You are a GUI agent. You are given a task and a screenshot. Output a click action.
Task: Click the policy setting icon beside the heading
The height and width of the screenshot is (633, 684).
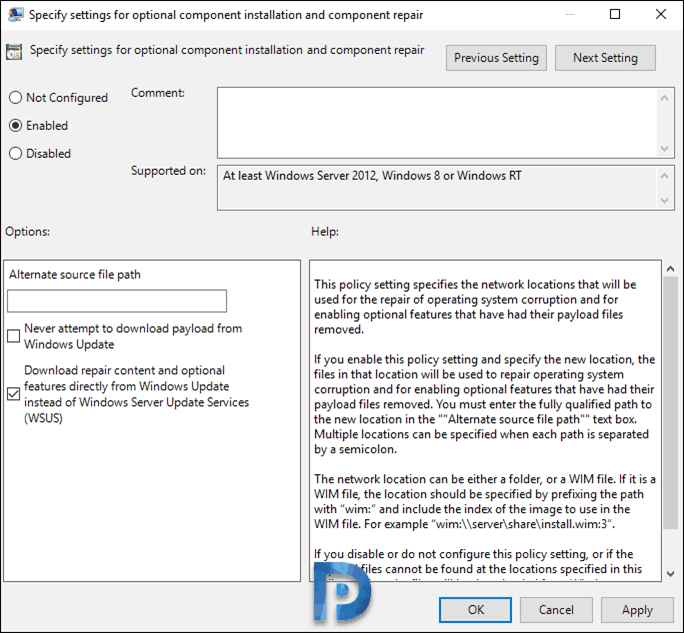point(14,52)
